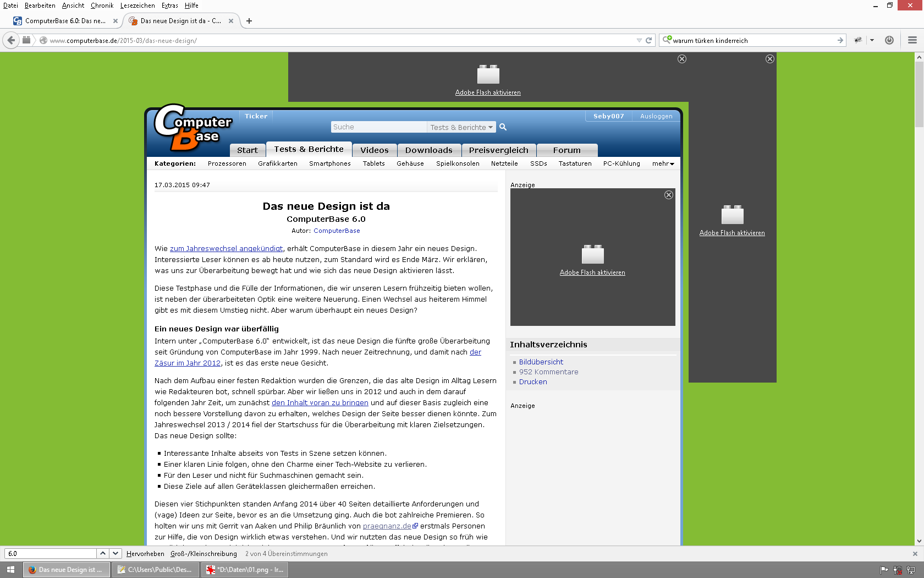Open the Windows Start button
924x578 pixels.
pos(10,570)
